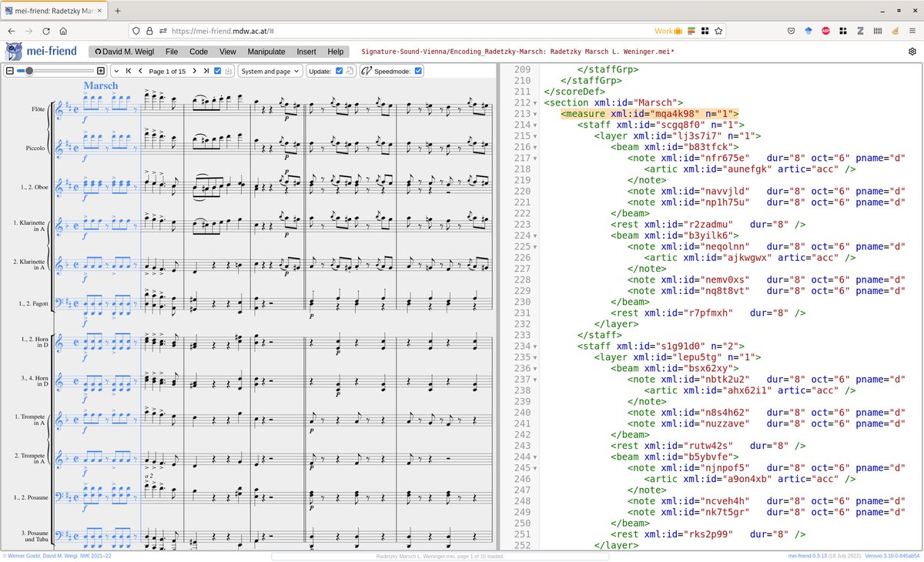Click the Marsch tempo heading in the score

coord(102,86)
